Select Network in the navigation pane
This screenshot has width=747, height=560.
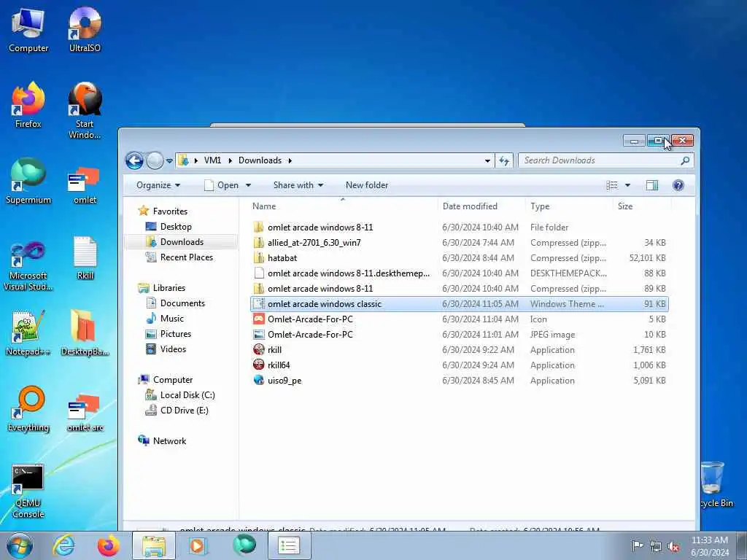click(169, 440)
